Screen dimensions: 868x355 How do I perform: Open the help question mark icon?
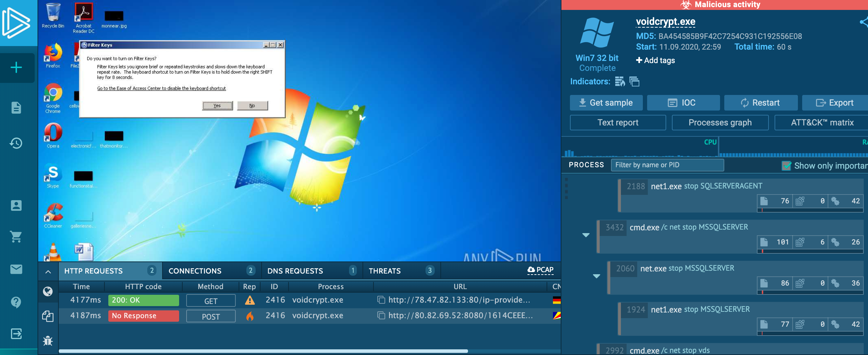[16, 302]
